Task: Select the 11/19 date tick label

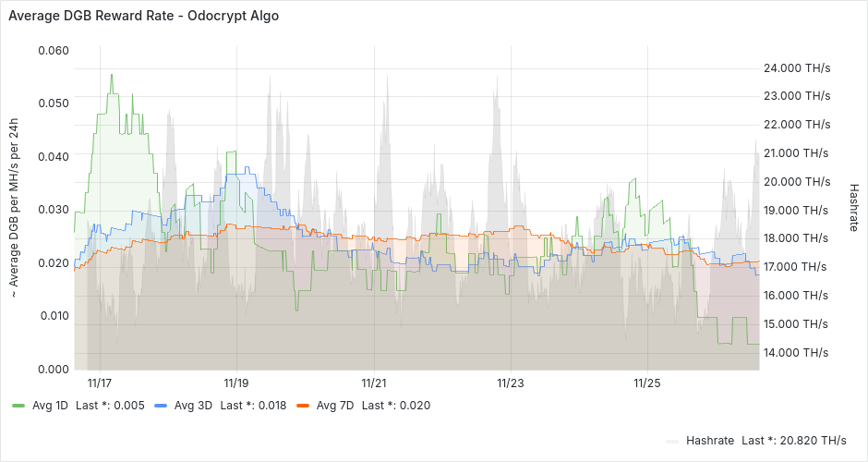Action: [x=236, y=383]
